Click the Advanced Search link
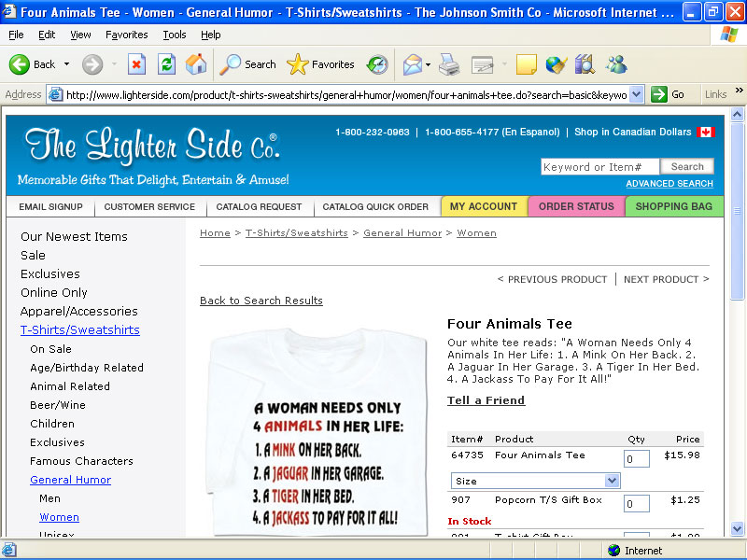This screenshot has height=560, width=747. pos(669,183)
